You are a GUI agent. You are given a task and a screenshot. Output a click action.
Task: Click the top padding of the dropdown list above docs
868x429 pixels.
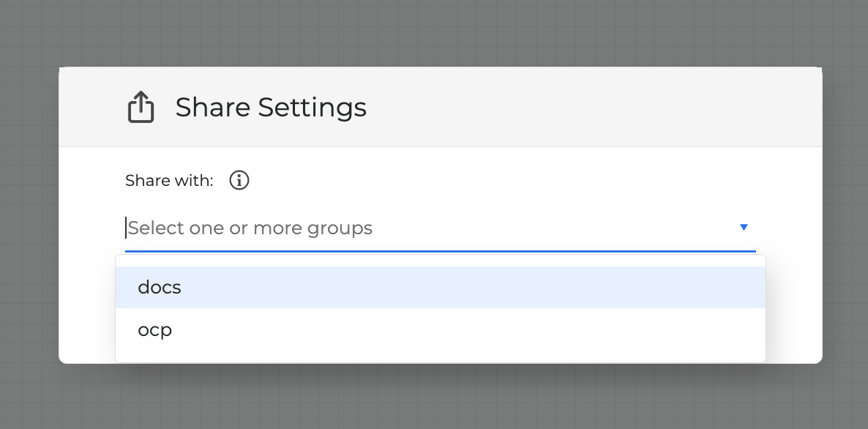tap(439, 261)
